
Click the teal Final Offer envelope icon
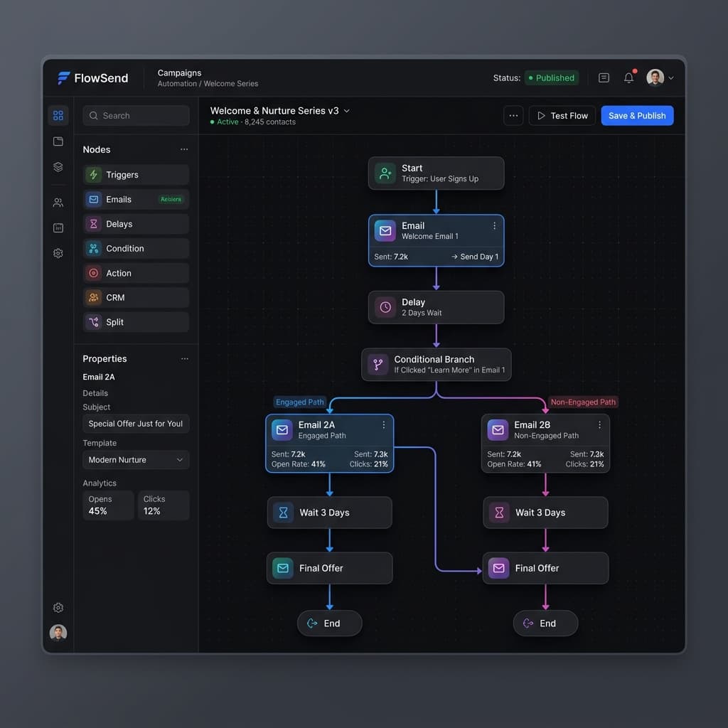(283, 568)
